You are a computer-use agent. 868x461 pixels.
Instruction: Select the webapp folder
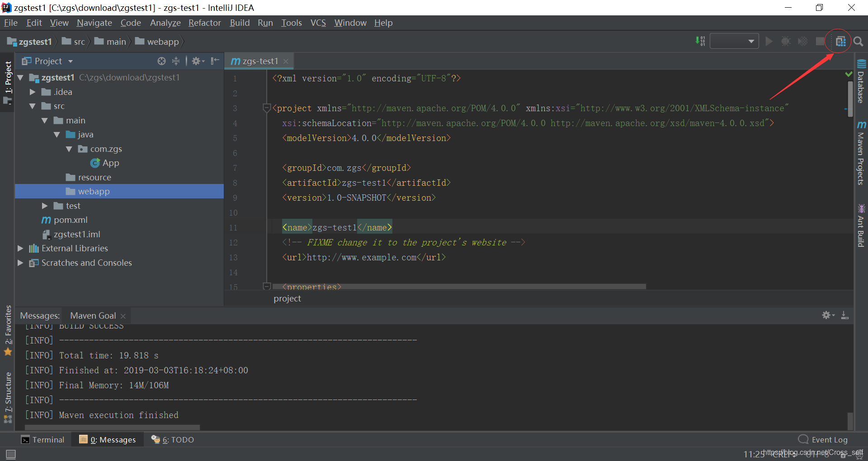click(119, 191)
